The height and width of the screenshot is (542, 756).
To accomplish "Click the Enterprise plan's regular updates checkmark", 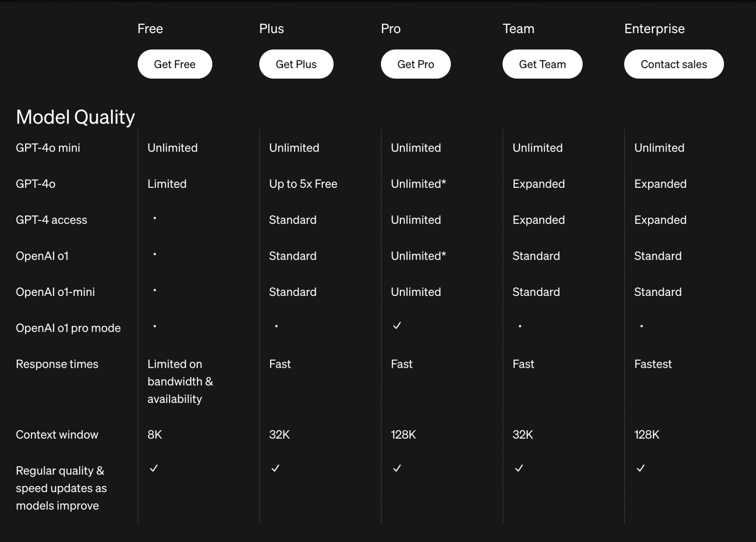I will 640,468.
